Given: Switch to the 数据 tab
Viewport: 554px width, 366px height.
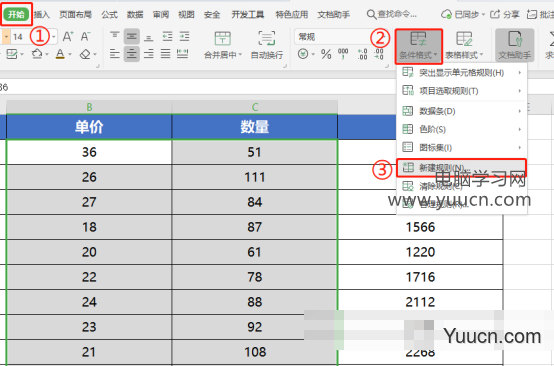Looking at the screenshot, I should coord(135,14).
